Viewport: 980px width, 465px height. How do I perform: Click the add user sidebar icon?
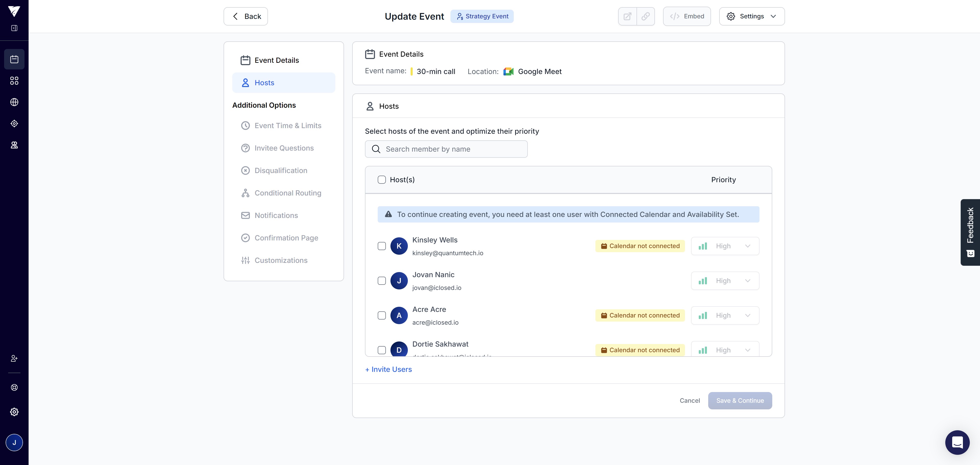click(x=14, y=359)
